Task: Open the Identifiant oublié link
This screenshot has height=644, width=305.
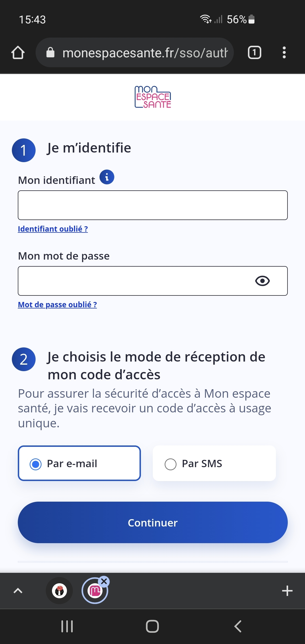Action: coord(53,229)
